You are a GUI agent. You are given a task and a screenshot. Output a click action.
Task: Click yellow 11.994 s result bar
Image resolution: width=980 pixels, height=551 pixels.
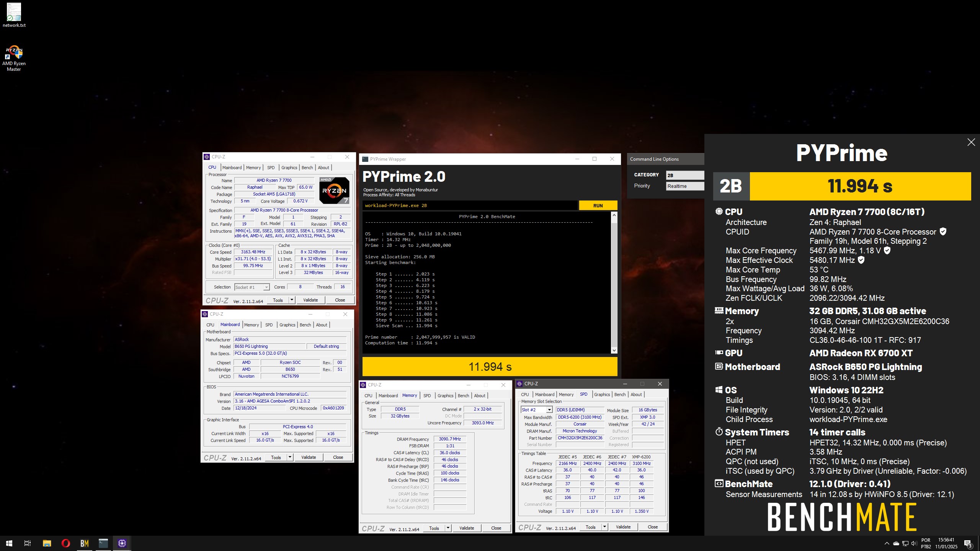point(490,367)
